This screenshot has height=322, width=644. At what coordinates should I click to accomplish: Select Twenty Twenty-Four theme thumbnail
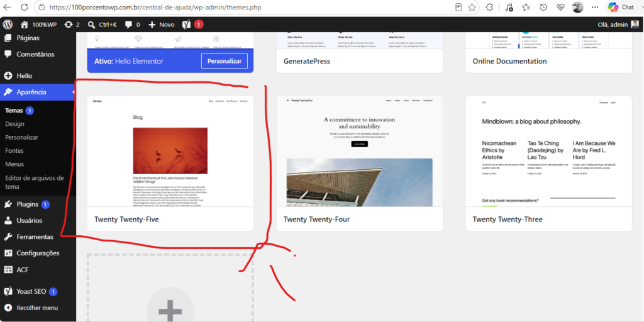pyautogui.click(x=359, y=151)
